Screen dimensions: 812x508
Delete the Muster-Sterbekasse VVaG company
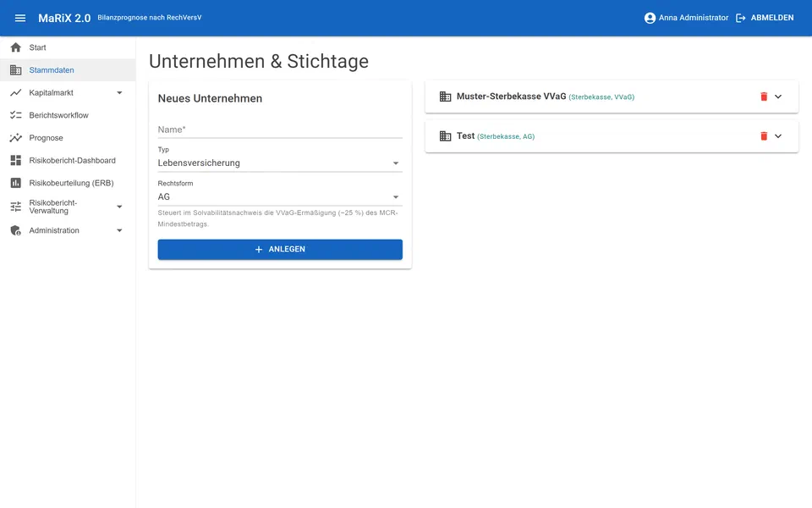[763, 97]
